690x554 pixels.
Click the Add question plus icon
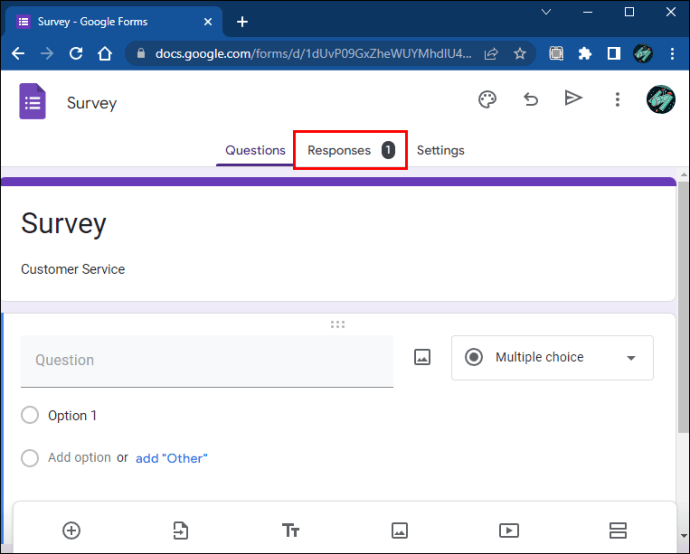pos(71,530)
